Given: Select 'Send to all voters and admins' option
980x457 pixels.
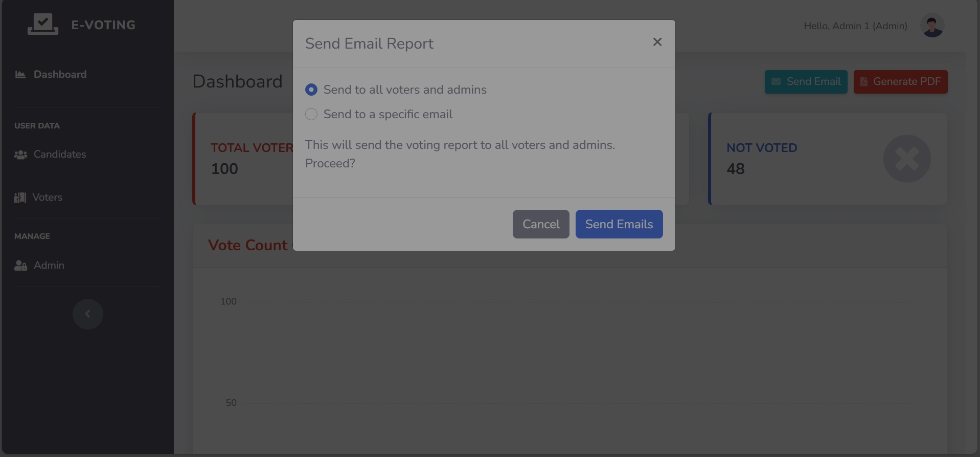Looking at the screenshot, I should (311, 90).
